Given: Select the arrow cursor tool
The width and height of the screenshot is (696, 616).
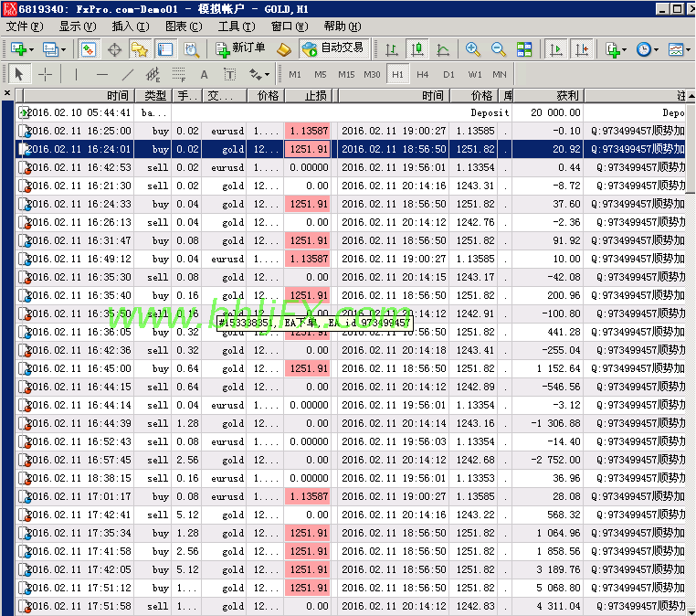Looking at the screenshot, I should point(19,75).
